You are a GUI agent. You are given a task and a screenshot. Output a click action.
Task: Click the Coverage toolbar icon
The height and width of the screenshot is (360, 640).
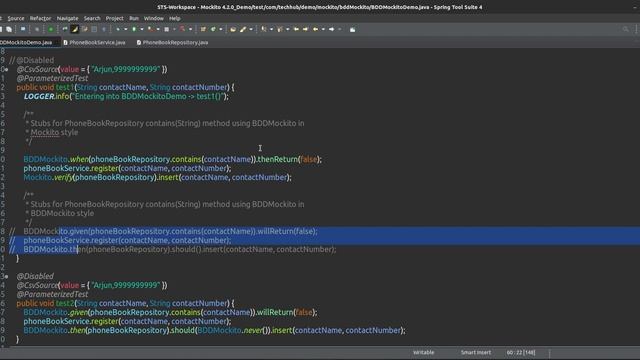pyautogui.click(x=151, y=29)
